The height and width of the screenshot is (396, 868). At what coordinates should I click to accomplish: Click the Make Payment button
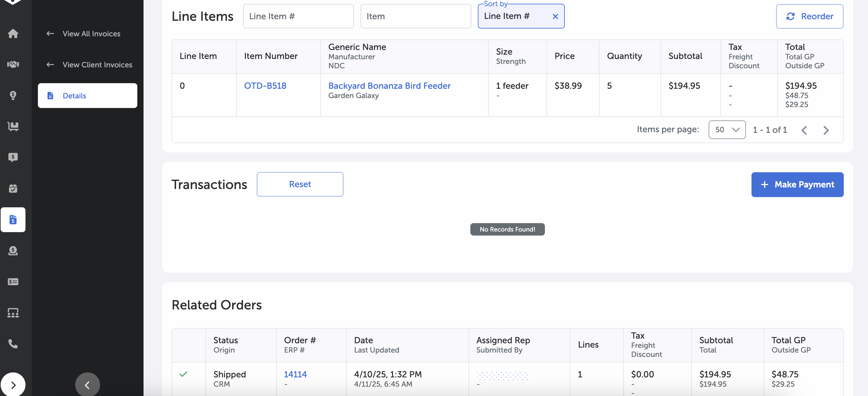(797, 185)
